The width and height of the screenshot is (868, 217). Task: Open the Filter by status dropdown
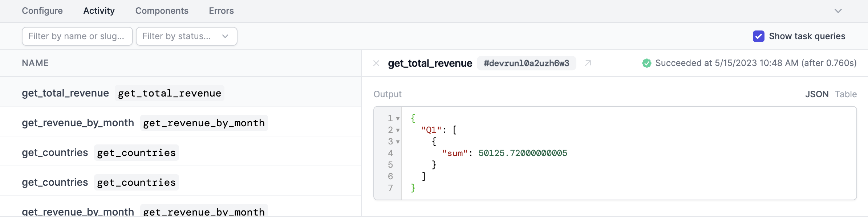(187, 36)
